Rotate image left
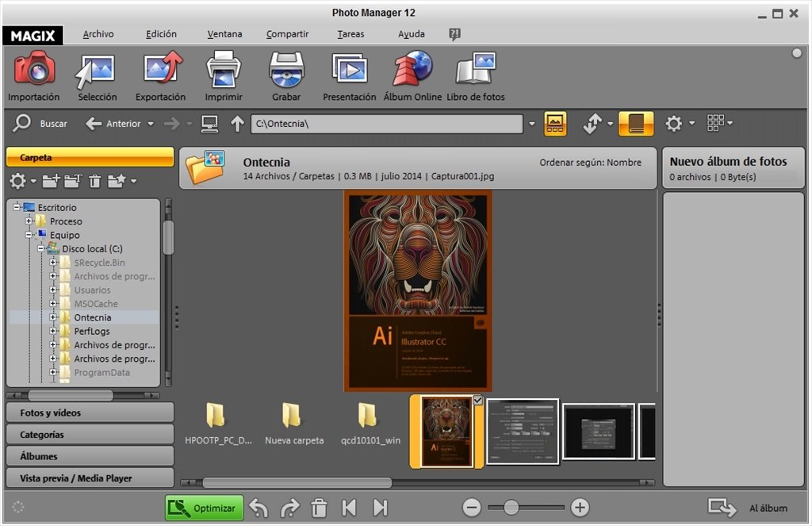 coord(258,508)
